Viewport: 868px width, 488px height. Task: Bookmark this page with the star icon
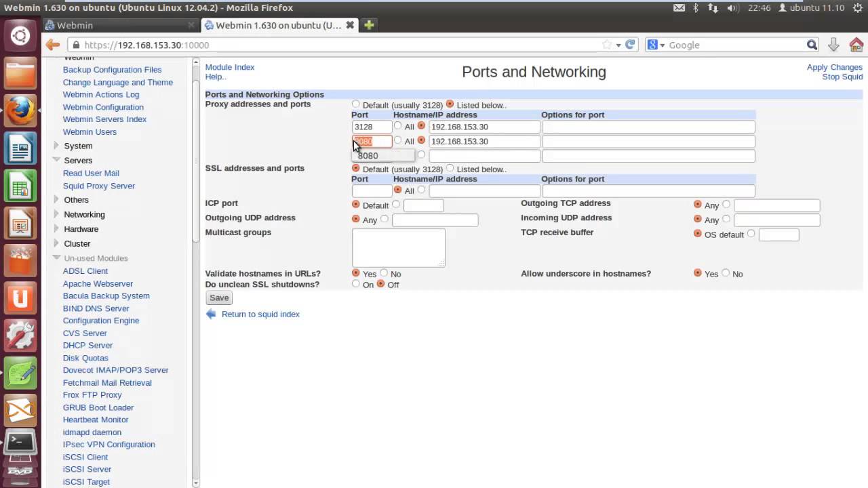point(607,45)
